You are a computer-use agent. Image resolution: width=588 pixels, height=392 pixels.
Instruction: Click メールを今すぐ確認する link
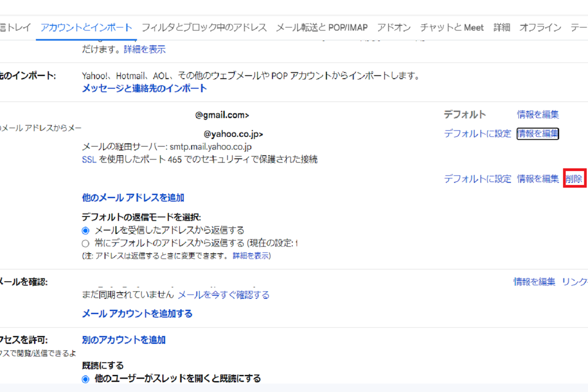224,295
